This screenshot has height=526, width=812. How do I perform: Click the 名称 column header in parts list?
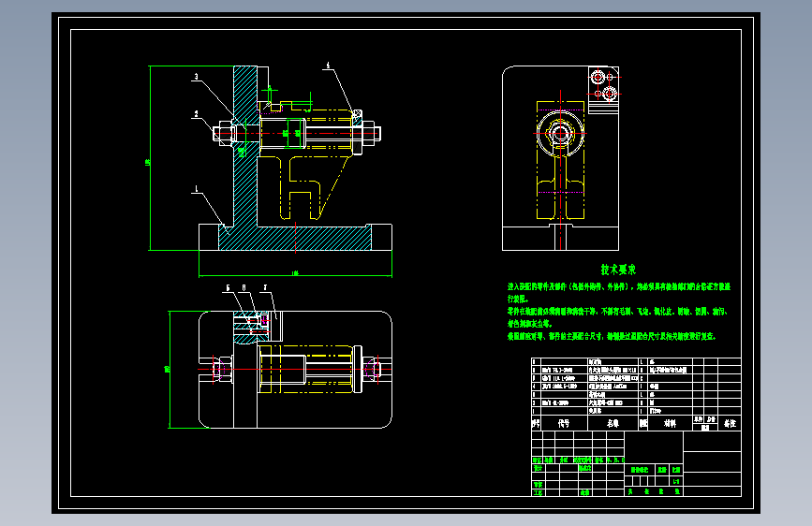tap(613, 423)
